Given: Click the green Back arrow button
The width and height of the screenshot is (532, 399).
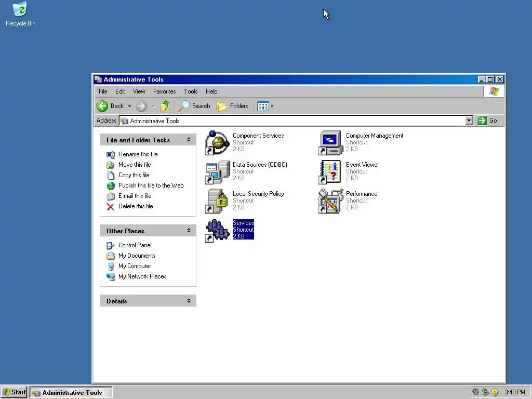Looking at the screenshot, I should pyautogui.click(x=102, y=106).
